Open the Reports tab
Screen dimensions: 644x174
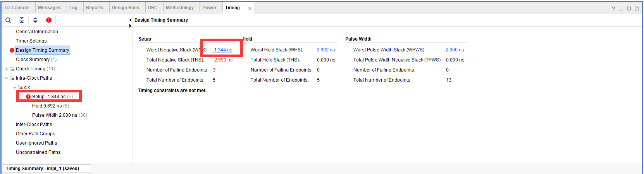95,8
